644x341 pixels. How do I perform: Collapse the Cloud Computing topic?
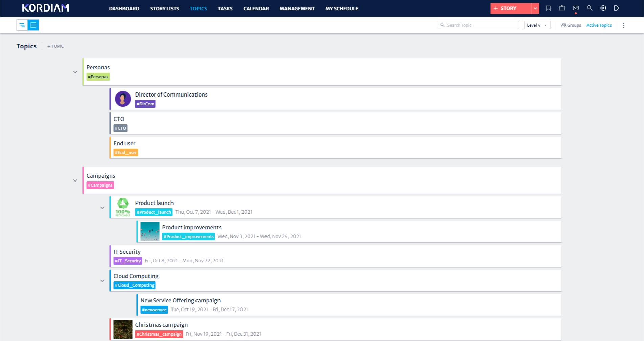point(102,281)
